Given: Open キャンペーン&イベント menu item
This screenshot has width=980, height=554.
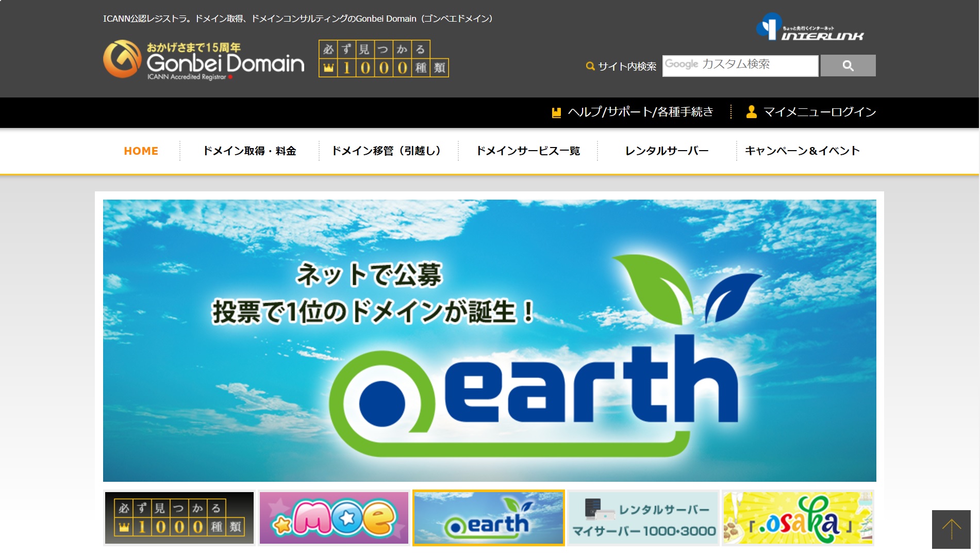Looking at the screenshot, I should pyautogui.click(x=802, y=151).
